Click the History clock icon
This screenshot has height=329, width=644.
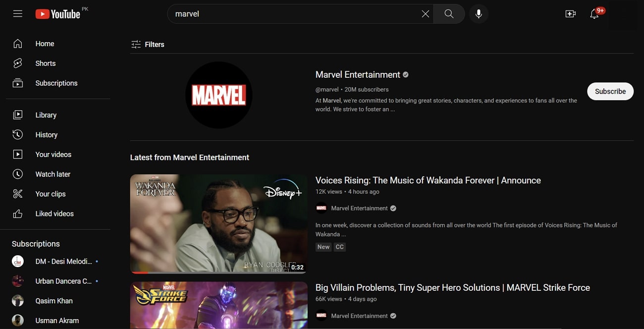(x=18, y=135)
